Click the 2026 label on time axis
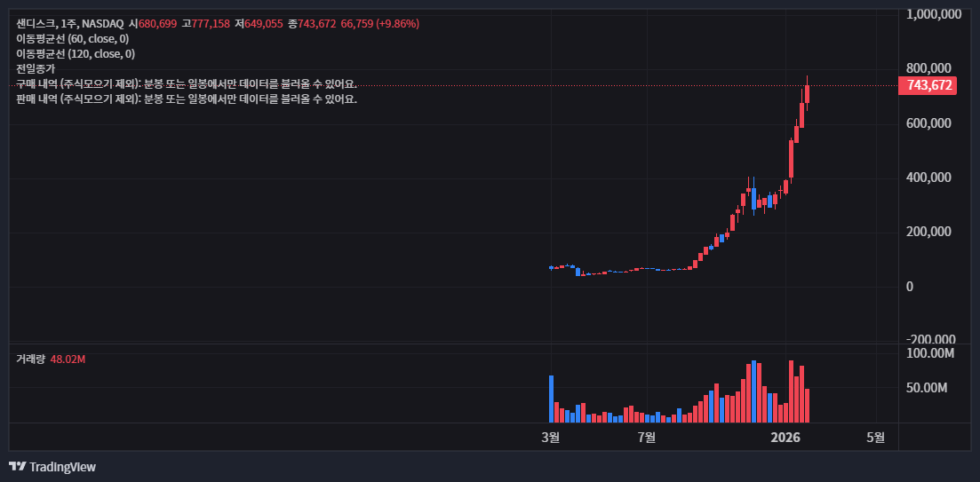 tap(785, 437)
